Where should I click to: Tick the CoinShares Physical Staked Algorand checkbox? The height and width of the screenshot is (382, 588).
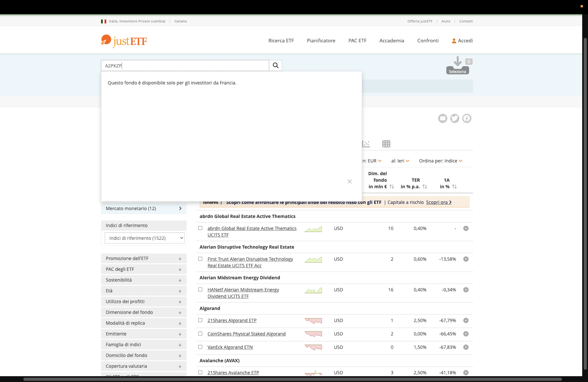[200, 334]
